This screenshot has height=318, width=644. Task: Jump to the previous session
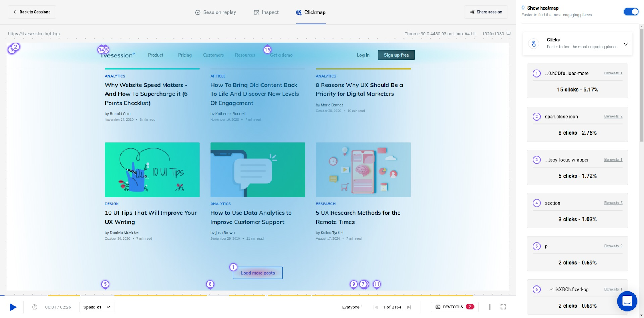tap(376, 307)
